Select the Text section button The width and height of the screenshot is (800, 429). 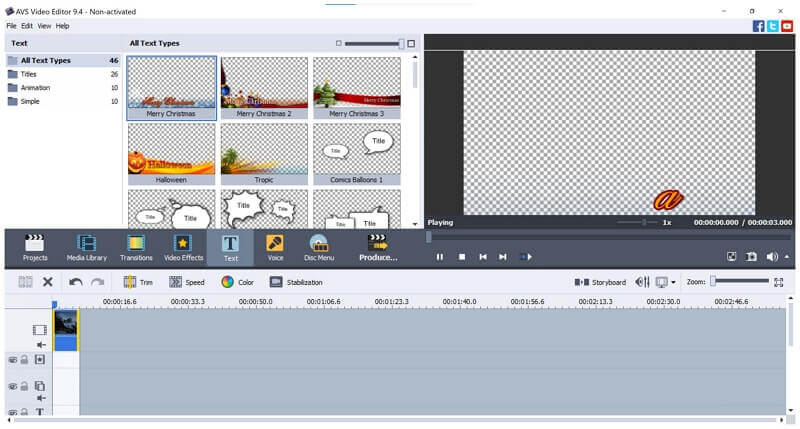[x=230, y=248]
